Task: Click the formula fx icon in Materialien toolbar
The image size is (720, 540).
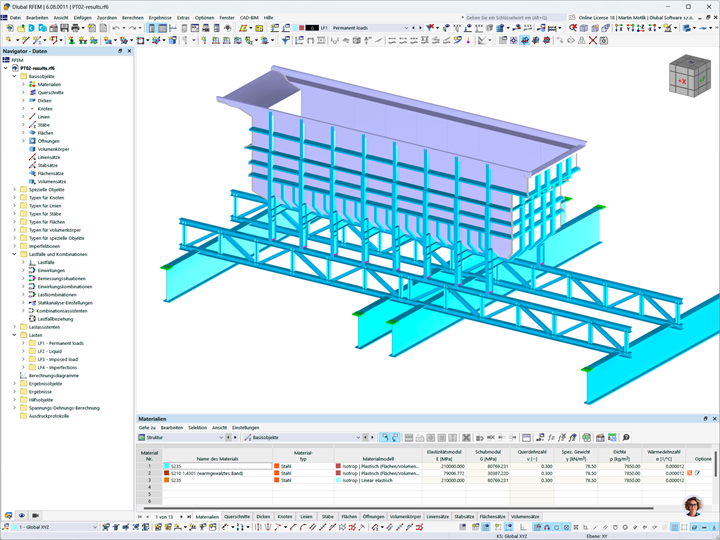Action: pos(551,438)
